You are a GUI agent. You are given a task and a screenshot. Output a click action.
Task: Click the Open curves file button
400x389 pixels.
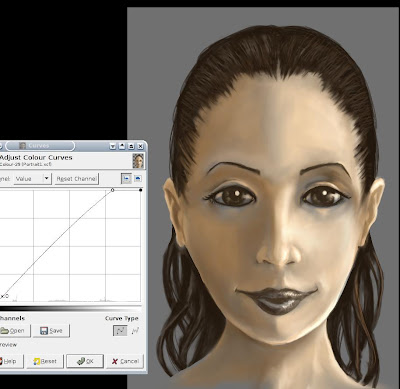point(14,331)
